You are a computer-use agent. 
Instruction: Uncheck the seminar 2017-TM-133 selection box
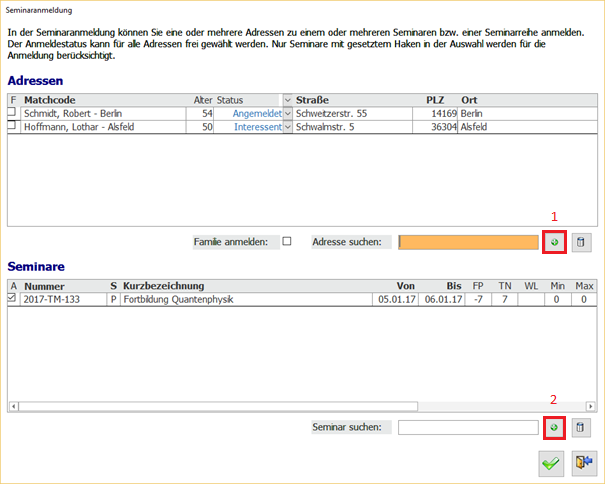click(13, 298)
